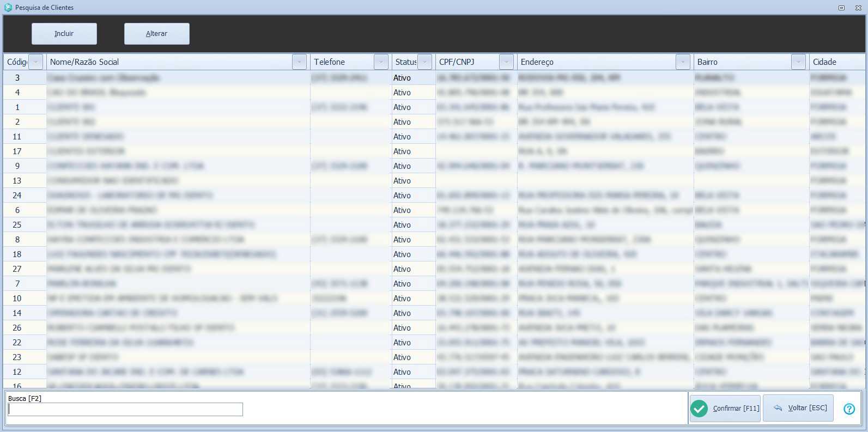
Task: Open the Endereço column filter dropdown
Action: pos(683,62)
